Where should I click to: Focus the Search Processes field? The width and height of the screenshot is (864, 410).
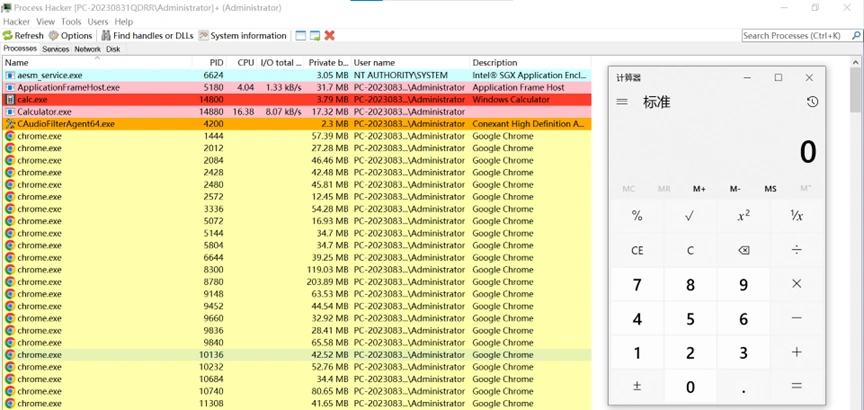coord(800,36)
